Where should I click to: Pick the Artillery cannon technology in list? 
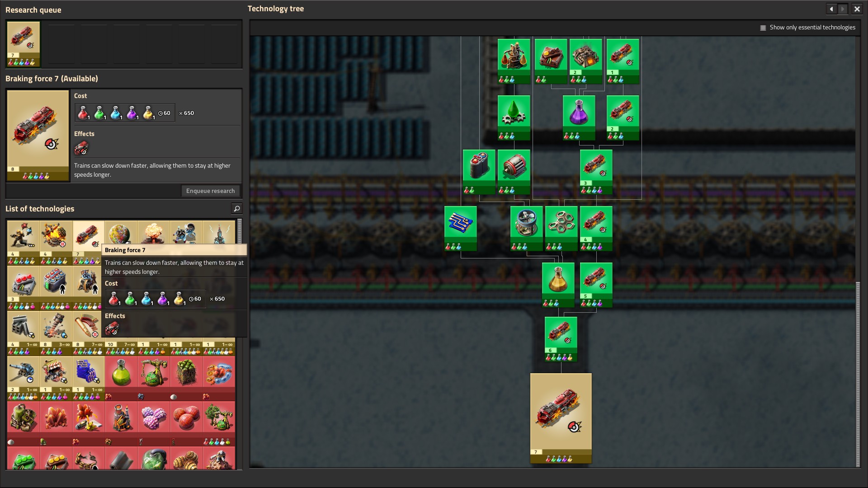tap(24, 378)
